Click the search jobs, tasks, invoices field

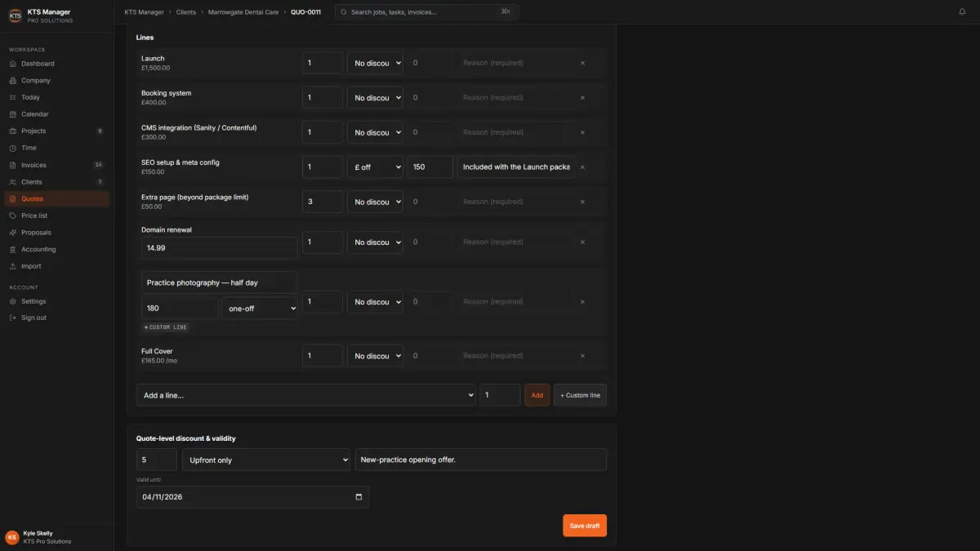click(x=426, y=12)
